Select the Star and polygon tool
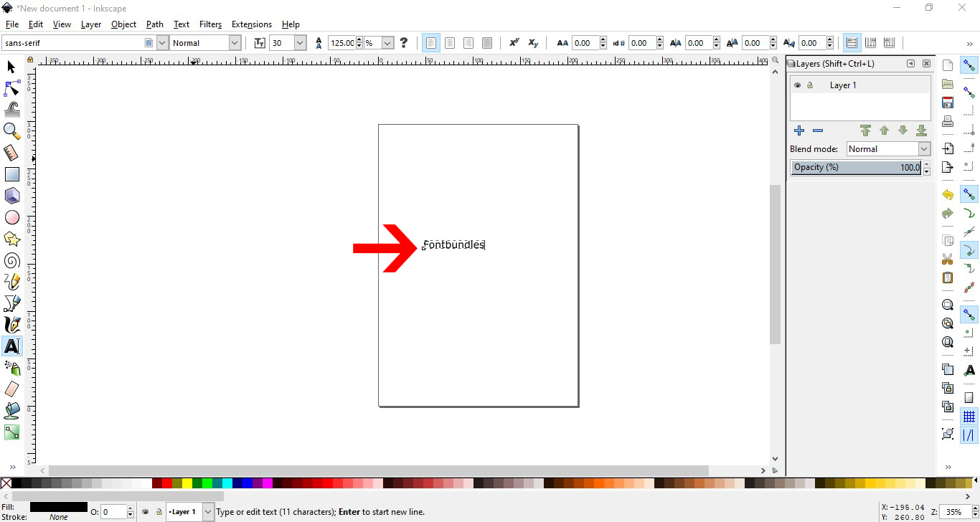The height and width of the screenshot is (522, 980). coord(11,239)
